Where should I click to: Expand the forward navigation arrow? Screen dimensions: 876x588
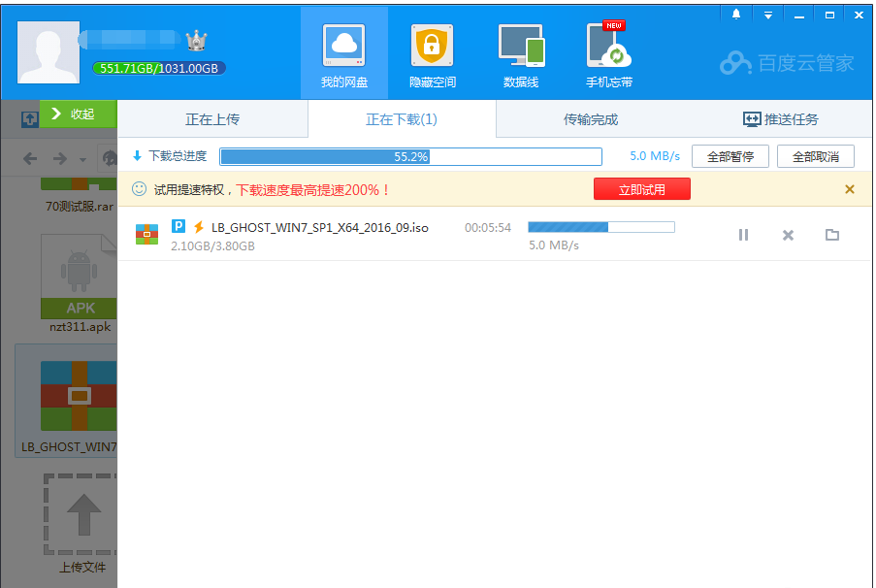pyautogui.click(x=60, y=157)
